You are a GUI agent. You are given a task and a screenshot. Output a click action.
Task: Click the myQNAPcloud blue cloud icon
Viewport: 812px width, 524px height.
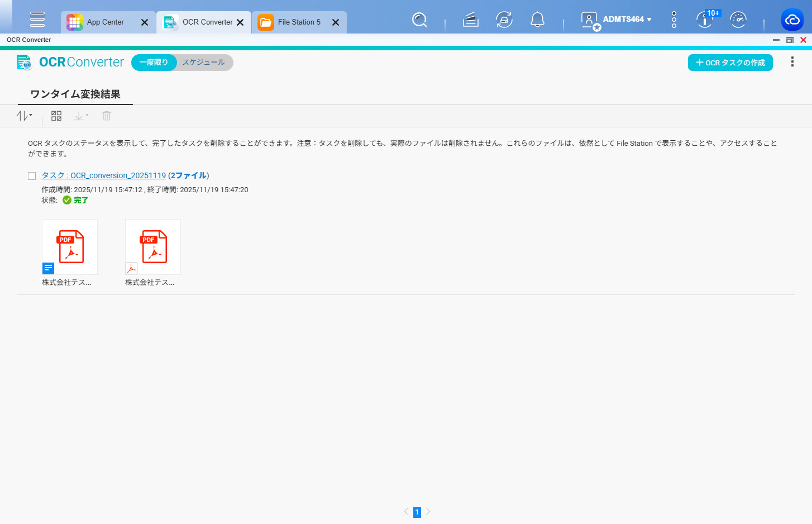(x=792, y=20)
